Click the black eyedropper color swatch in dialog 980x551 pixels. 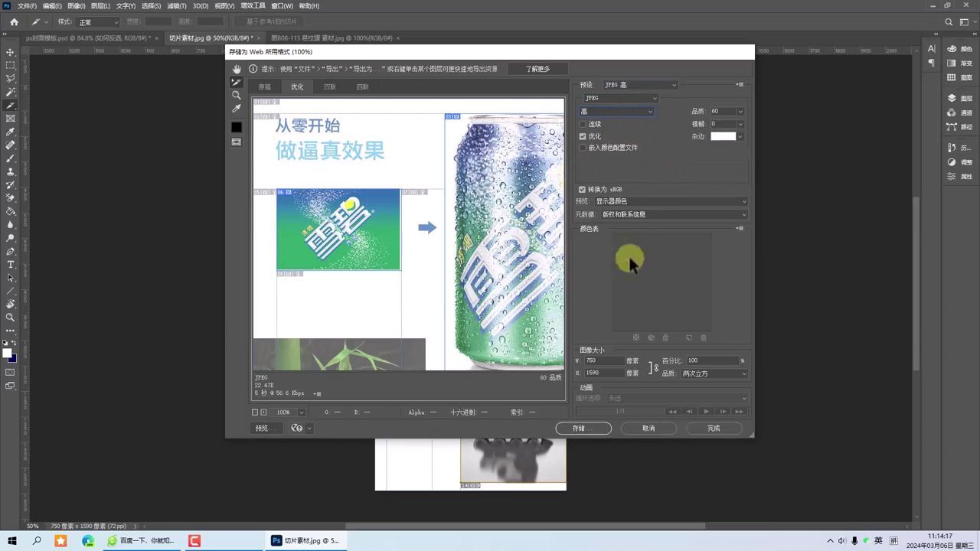click(x=237, y=127)
